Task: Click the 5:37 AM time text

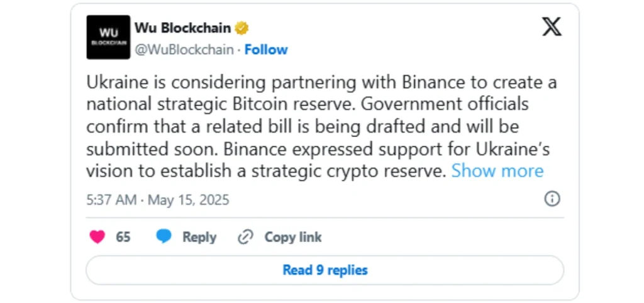Action: click(111, 200)
